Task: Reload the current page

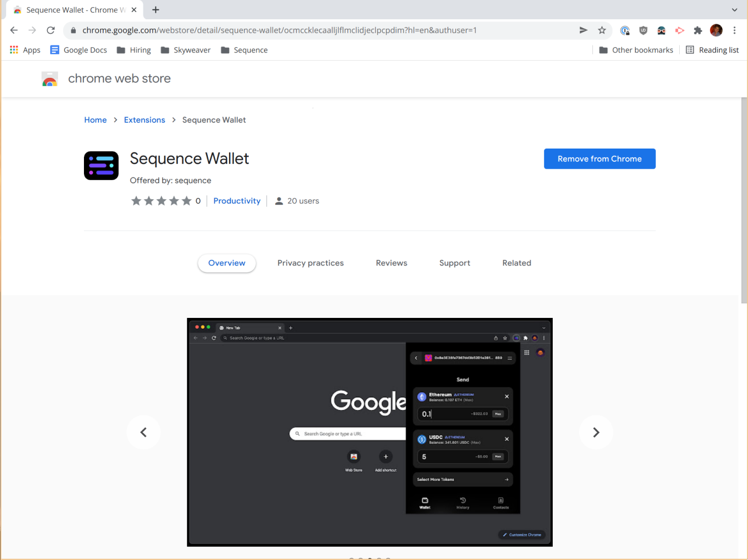Action: (x=51, y=30)
